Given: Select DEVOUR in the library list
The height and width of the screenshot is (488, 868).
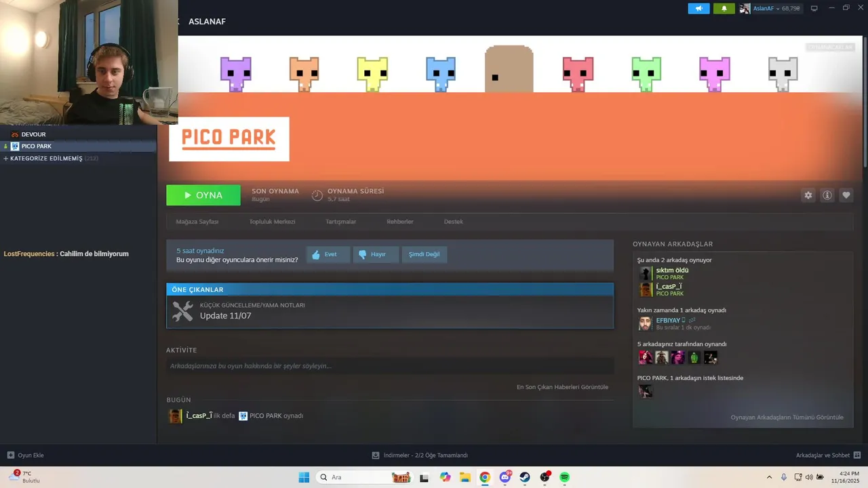Looking at the screenshot, I should pyautogui.click(x=33, y=135).
